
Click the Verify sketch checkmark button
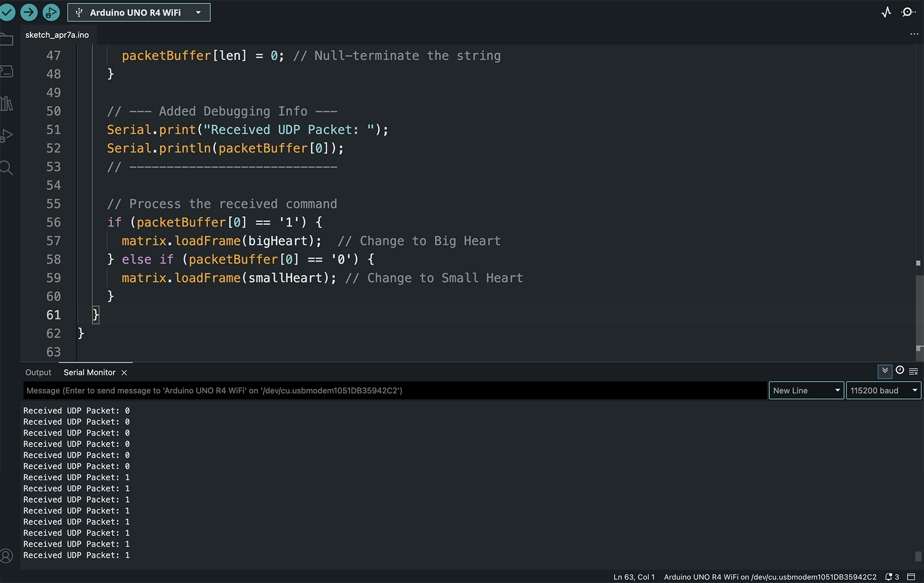[8, 12]
